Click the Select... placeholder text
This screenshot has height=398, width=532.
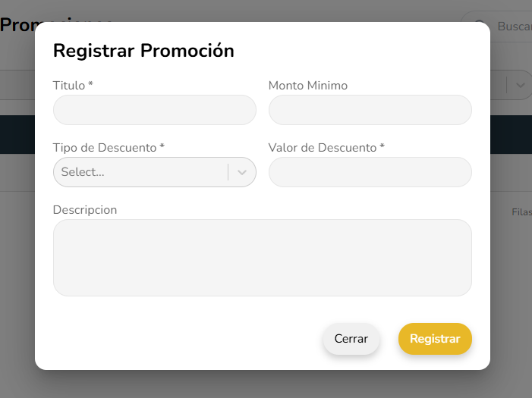coord(83,172)
